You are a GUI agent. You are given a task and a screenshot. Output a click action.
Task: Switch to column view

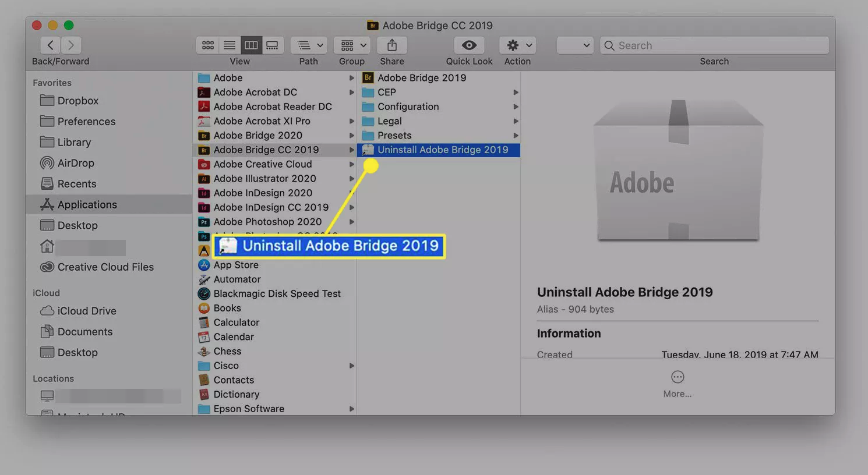tap(251, 45)
